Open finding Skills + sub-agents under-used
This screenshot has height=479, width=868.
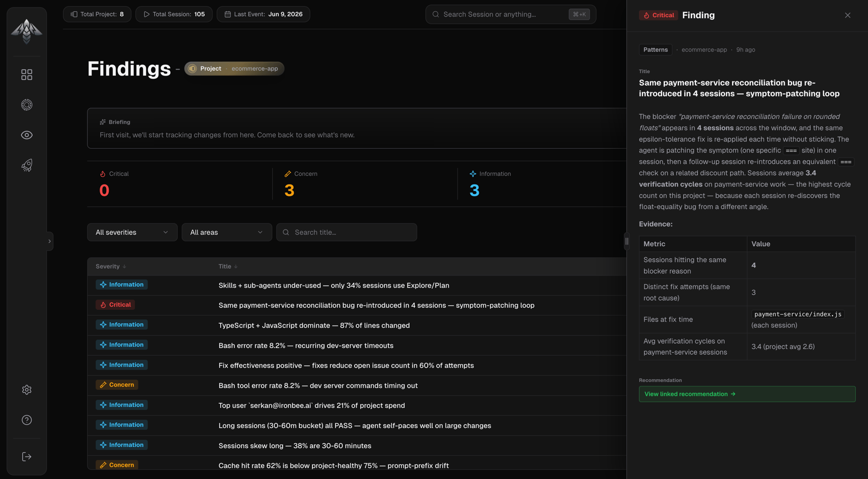[334, 286]
